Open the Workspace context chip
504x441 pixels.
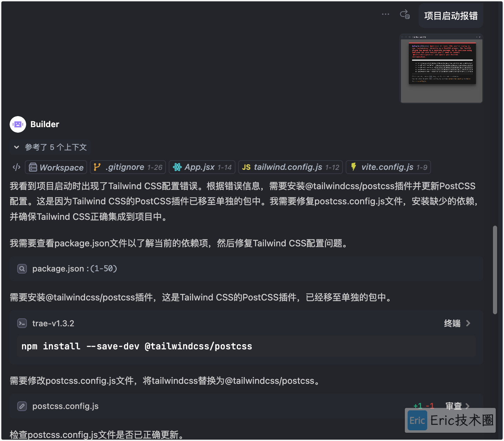coord(56,167)
